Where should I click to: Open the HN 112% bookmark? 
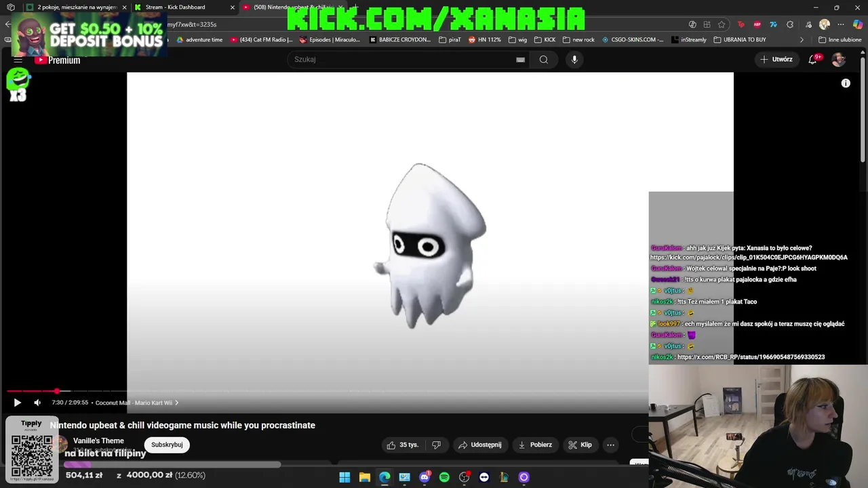pos(485,40)
